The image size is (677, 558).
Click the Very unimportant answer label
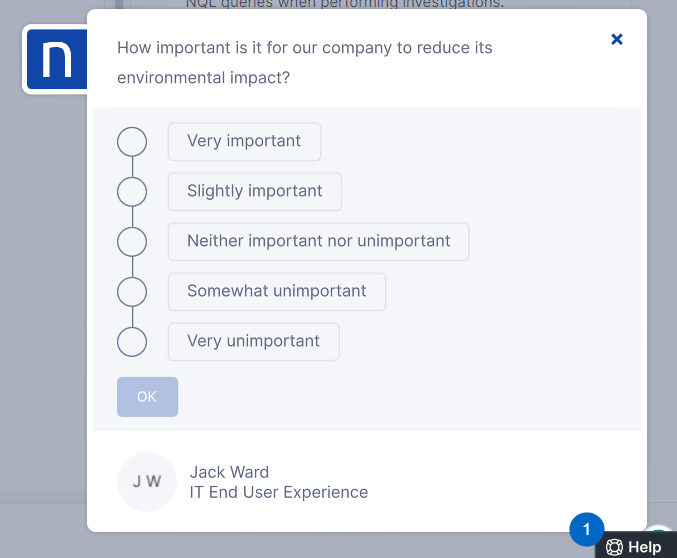pos(253,342)
